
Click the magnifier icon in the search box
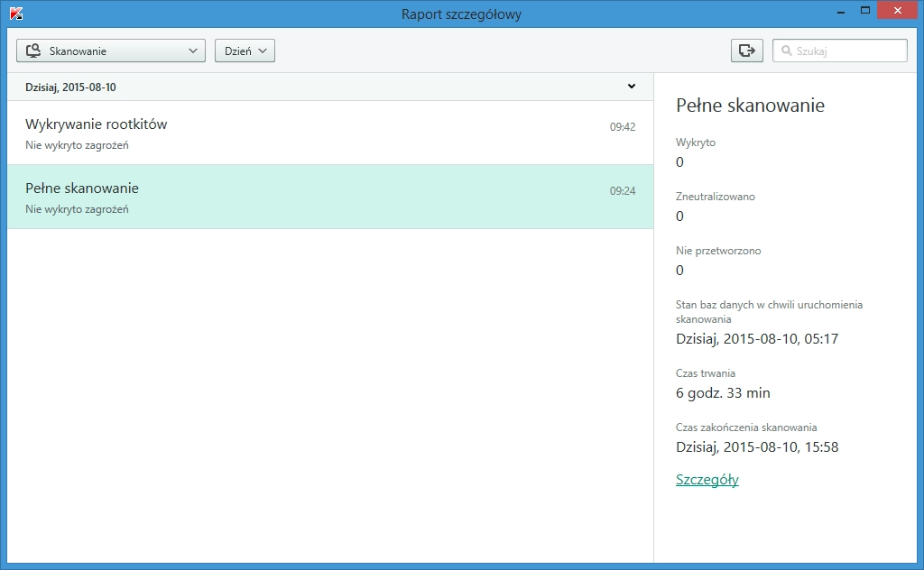tap(786, 51)
